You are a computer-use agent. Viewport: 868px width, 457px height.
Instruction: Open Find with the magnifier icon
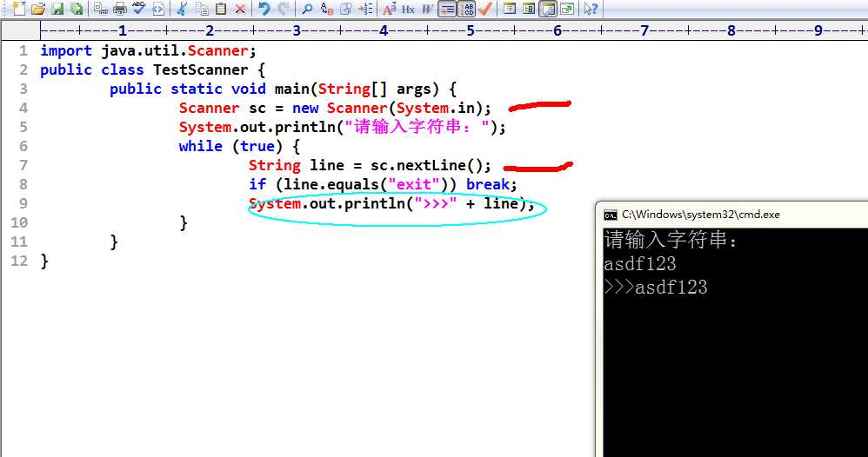pyautogui.click(x=307, y=9)
